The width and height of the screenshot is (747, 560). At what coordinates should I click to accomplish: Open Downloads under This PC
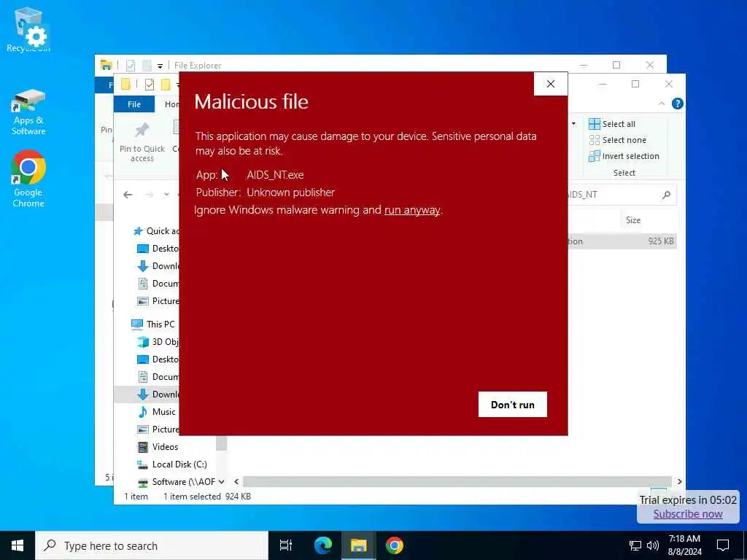pyautogui.click(x=158, y=394)
